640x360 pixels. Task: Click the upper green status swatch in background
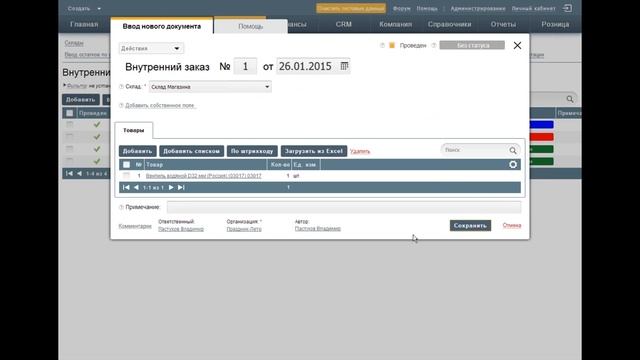click(541, 149)
